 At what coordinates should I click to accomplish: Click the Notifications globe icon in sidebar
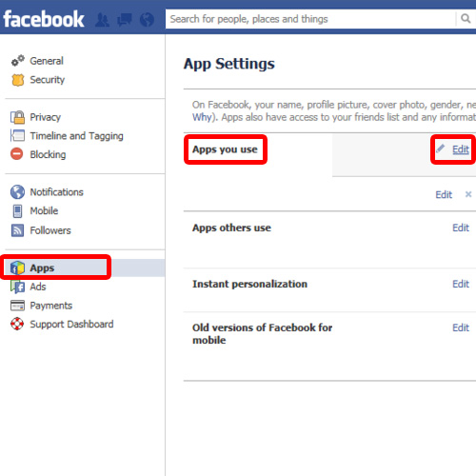pos(17,192)
